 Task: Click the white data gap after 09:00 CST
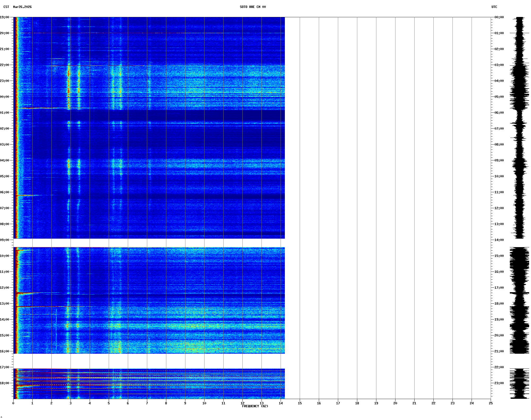149,243
